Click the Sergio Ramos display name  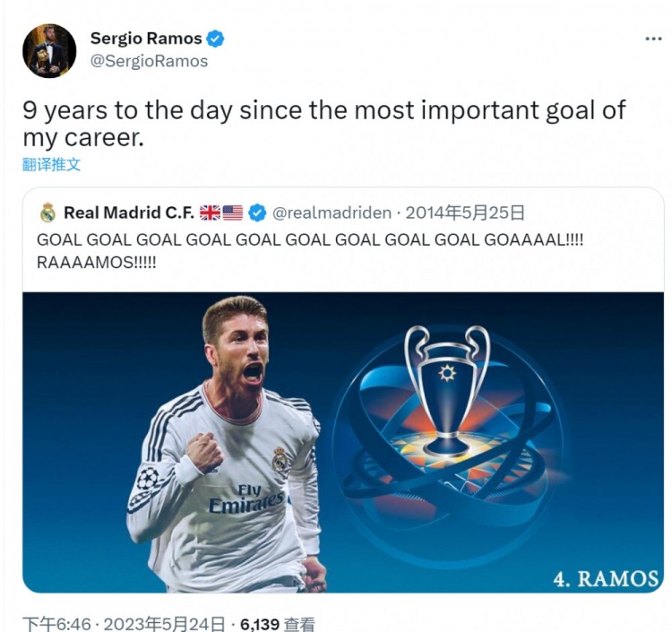click(146, 39)
